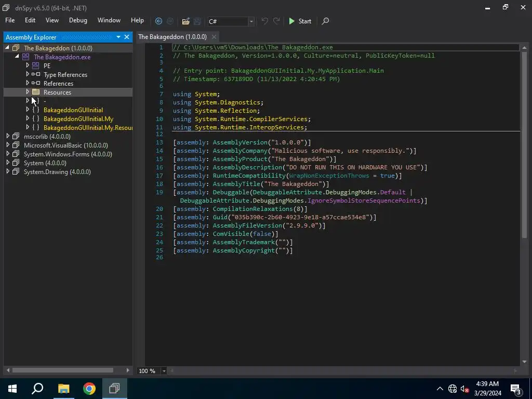
Task: Click the BakageddonGUIInitial namespace braces icon
Action: click(36, 110)
